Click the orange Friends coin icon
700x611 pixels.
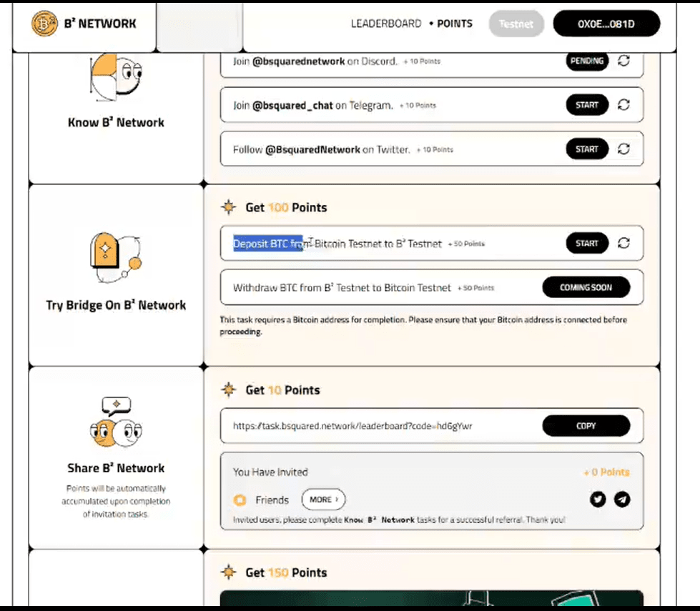coord(240,500)
